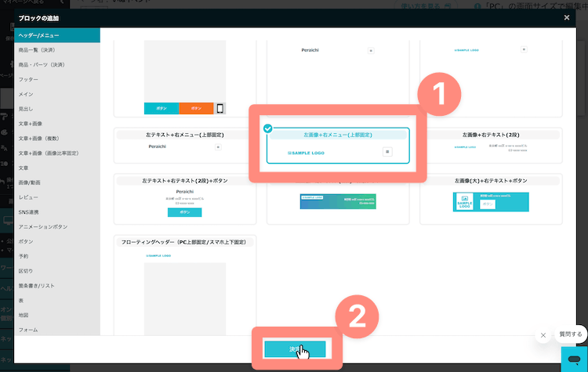Click SAMPLE LOGO image in selected block

306,153
